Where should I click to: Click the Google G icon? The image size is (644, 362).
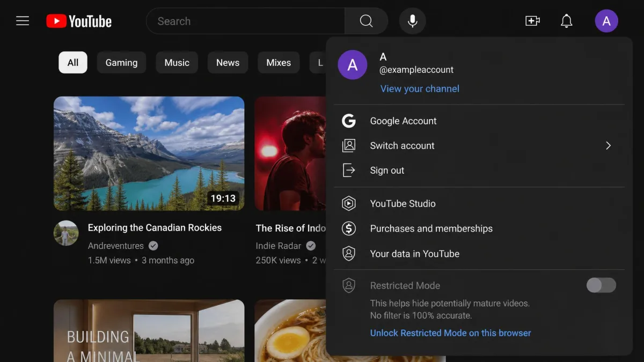coord(349,121)
